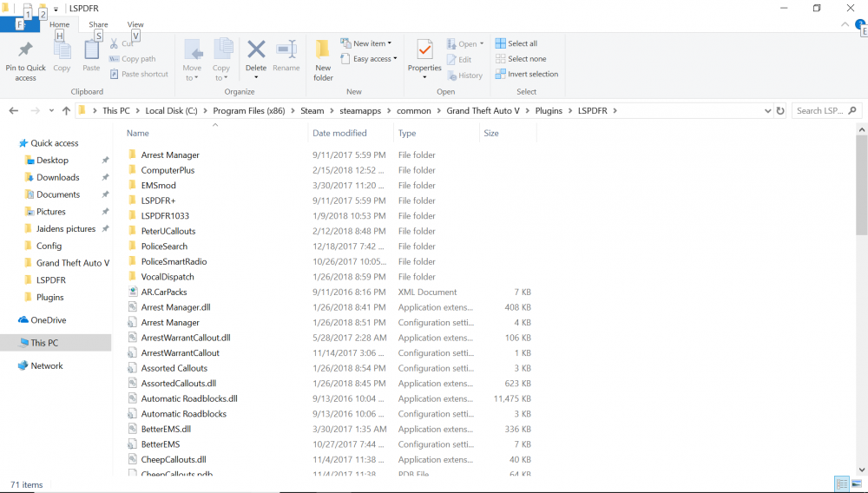The image size is (868, 493).
Task: Open the Easy access dropdown
Action: coord(369,59)
